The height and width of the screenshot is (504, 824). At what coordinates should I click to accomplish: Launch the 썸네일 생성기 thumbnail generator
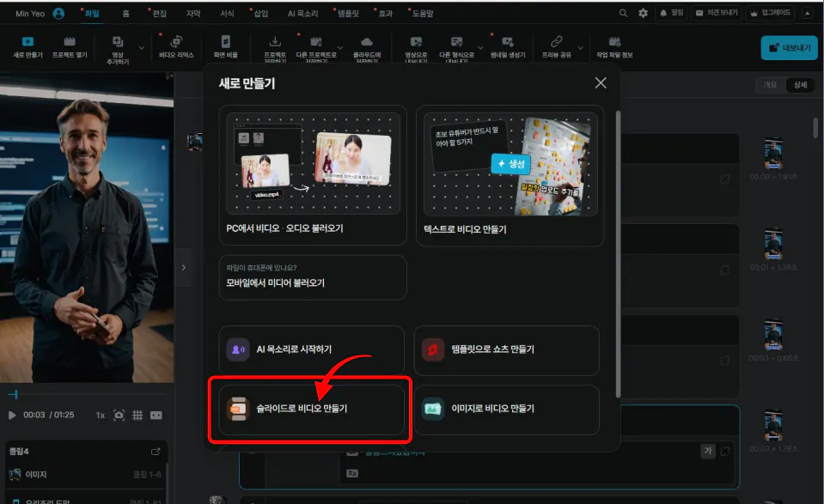point(510,46)
